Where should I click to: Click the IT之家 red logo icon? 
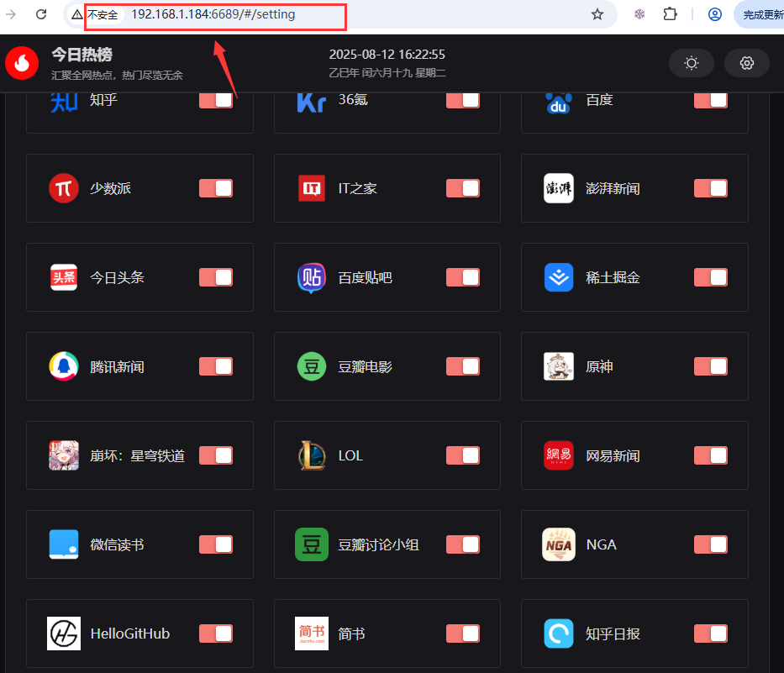[312, 188]
